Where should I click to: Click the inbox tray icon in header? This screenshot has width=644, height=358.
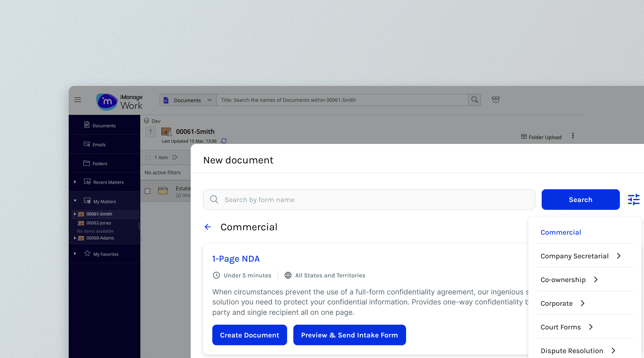point(496,100)
